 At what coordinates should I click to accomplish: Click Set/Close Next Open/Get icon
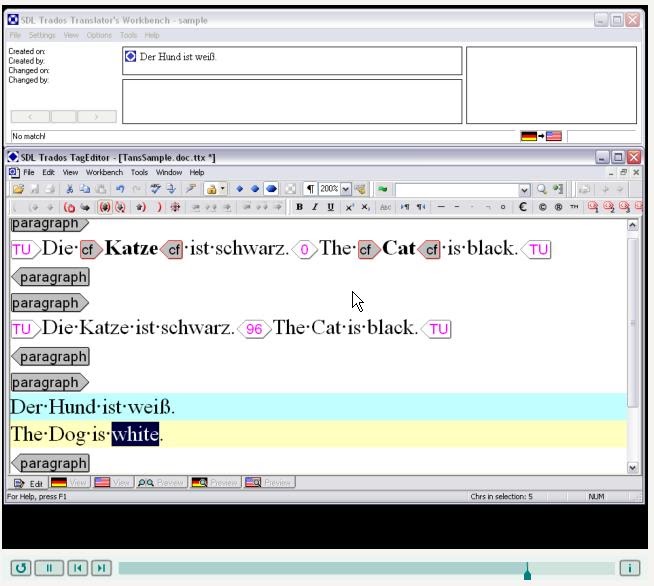[105, 207]
